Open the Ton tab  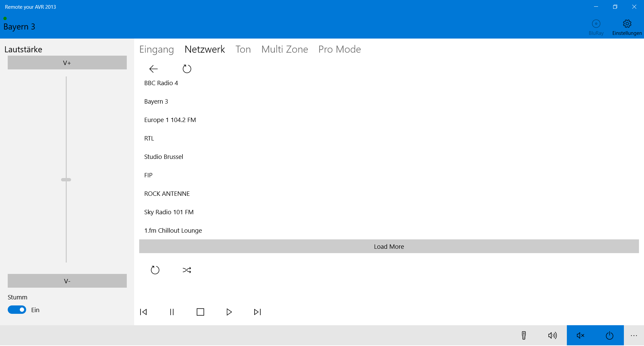(x=243, y=50)
